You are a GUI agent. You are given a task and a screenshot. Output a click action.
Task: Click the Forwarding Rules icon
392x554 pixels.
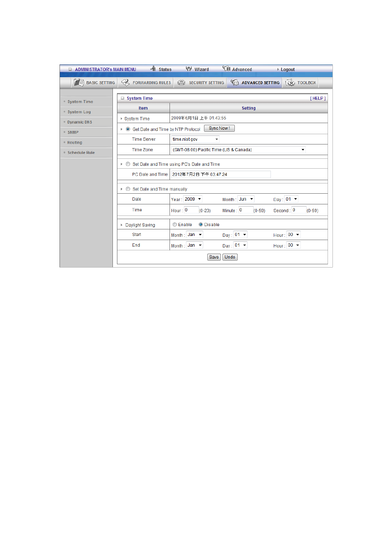tap(126, 82)
